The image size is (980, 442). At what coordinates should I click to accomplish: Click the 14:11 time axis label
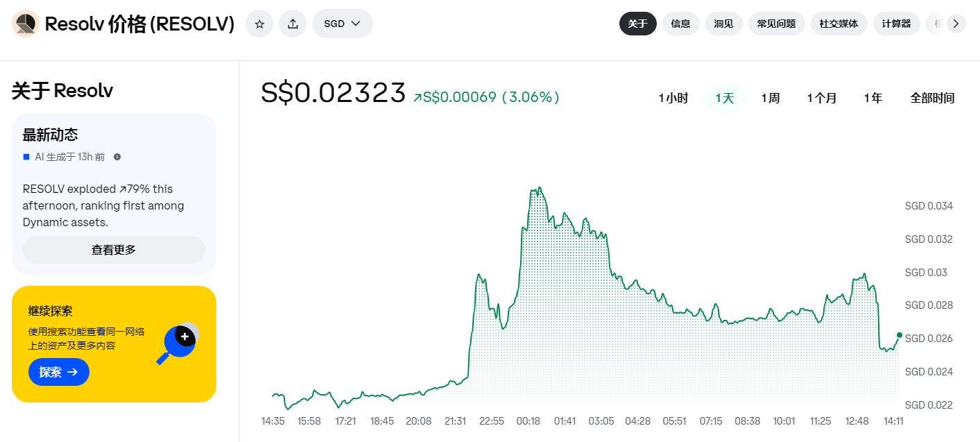click(x=893, y=421)
